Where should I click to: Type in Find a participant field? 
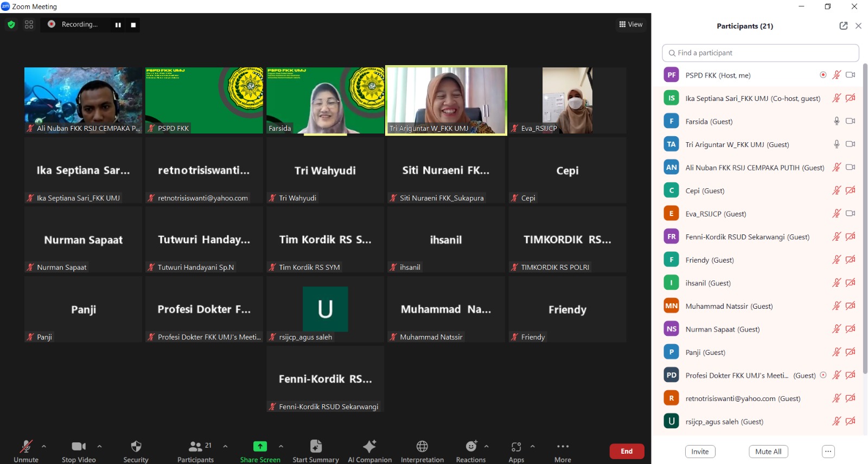[760, 53]
